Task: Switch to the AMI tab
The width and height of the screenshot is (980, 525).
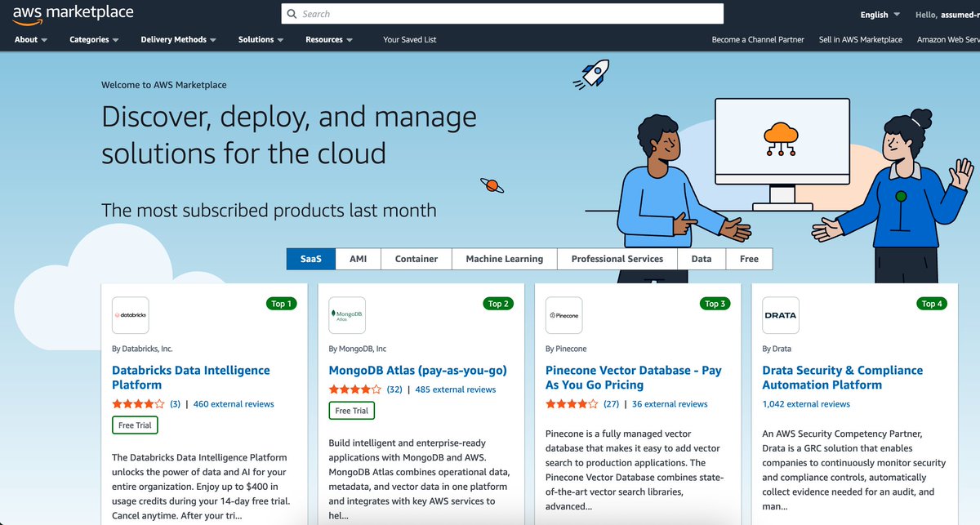Action: click(x=359, y=259)
